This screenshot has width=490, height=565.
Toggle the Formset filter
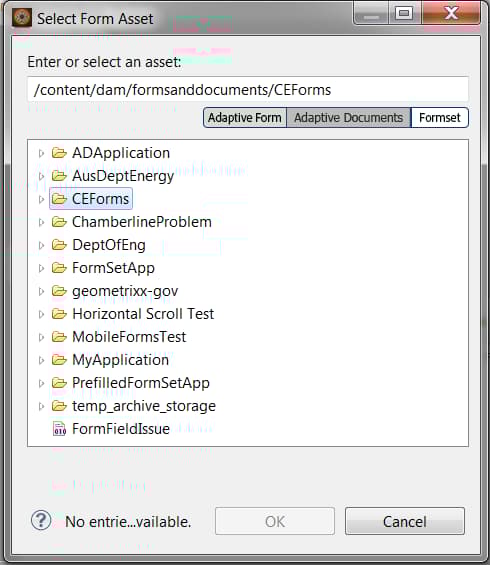(440, 118)
